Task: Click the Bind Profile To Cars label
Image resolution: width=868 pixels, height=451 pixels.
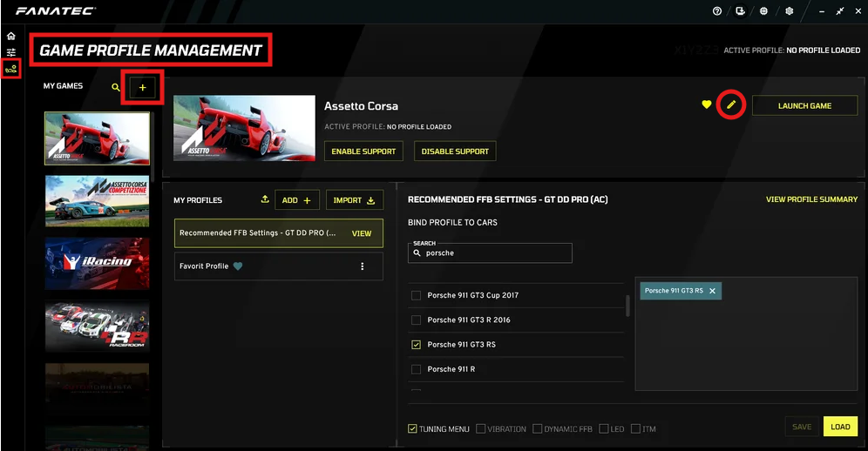Action: [x=452, y=223]
